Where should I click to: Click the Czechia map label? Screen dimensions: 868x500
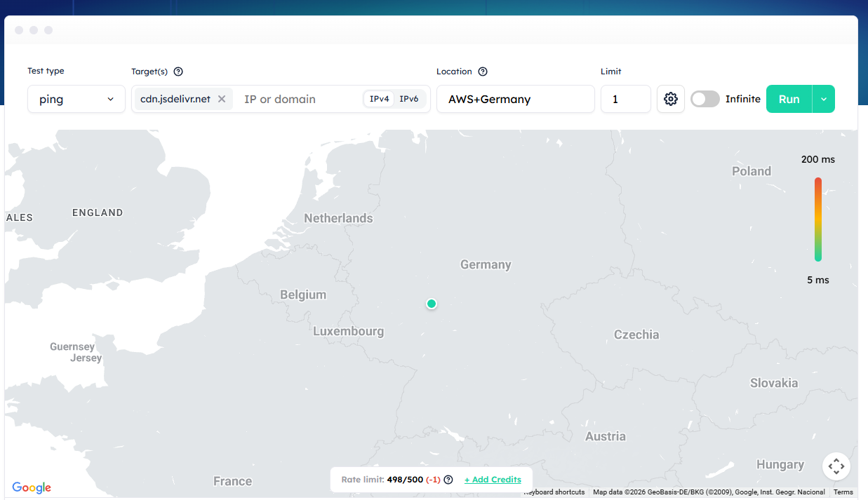[636, 335]
